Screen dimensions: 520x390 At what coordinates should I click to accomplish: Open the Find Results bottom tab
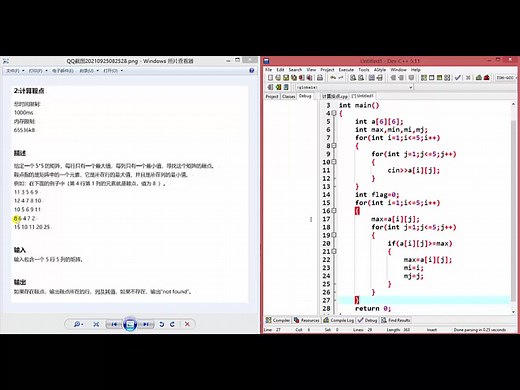point(396,320)
